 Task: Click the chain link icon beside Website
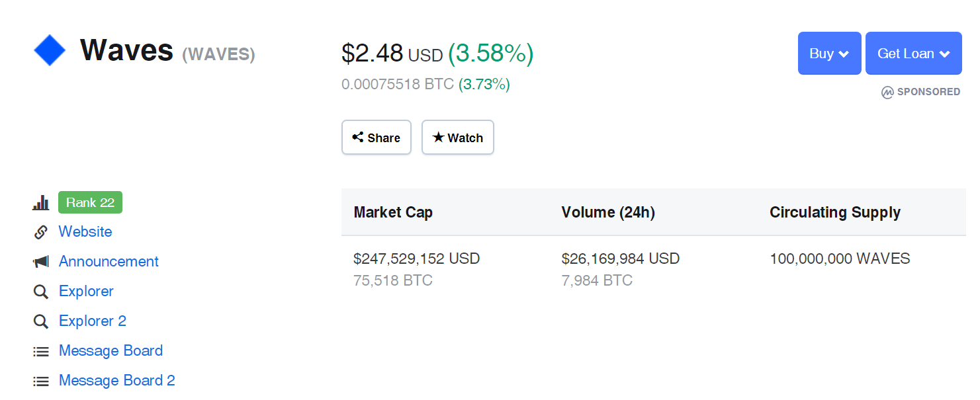(x=41, y=232)
